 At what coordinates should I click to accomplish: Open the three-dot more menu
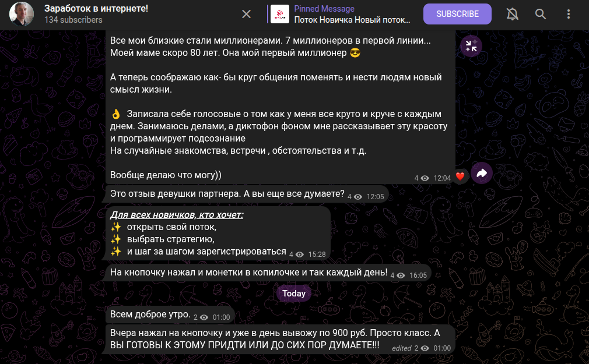(x=569, y=14)
